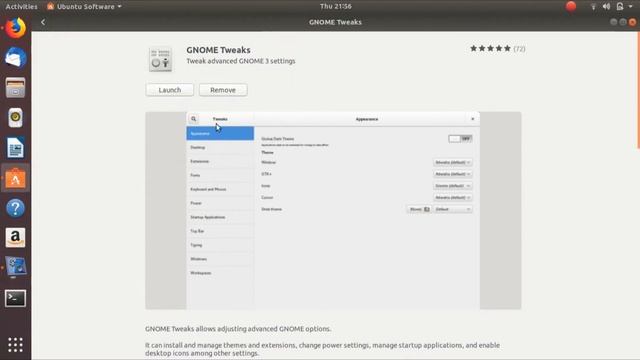Click "GNOME Tweaks allows adjusting advanced GNOME options."
Screen dimensions: 640x360
tap(238, 329)
